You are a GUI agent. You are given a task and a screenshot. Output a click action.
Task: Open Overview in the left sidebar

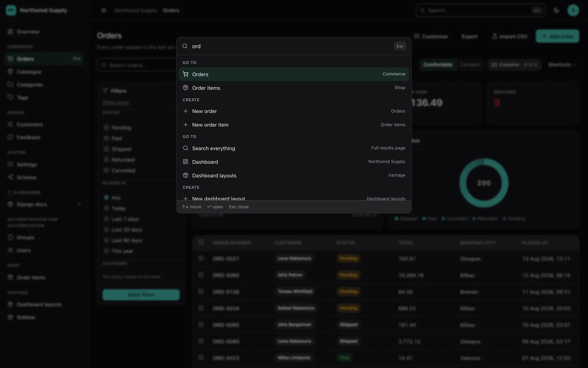pos(44,32)
